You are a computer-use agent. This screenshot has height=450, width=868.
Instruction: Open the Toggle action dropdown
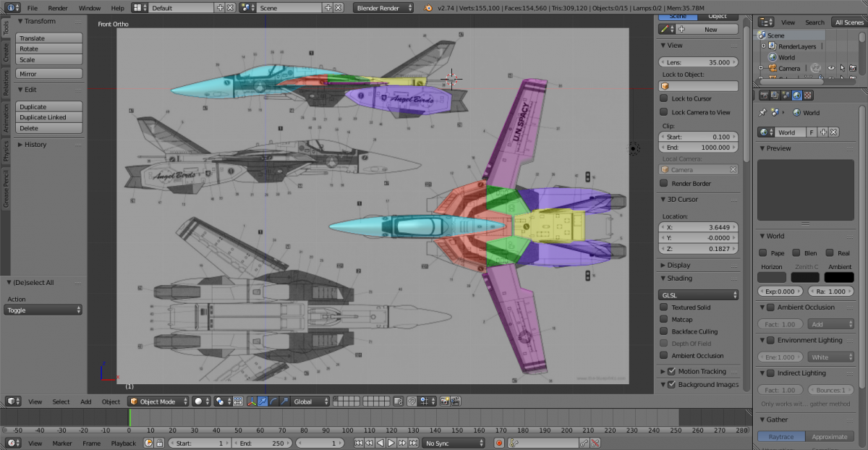pos(43,310)
